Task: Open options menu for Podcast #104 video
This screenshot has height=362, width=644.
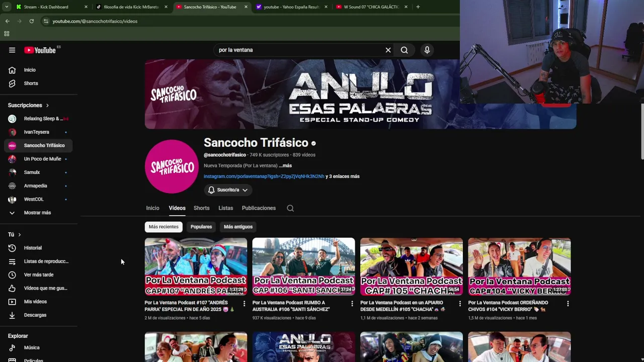Action: pos(568,303)
